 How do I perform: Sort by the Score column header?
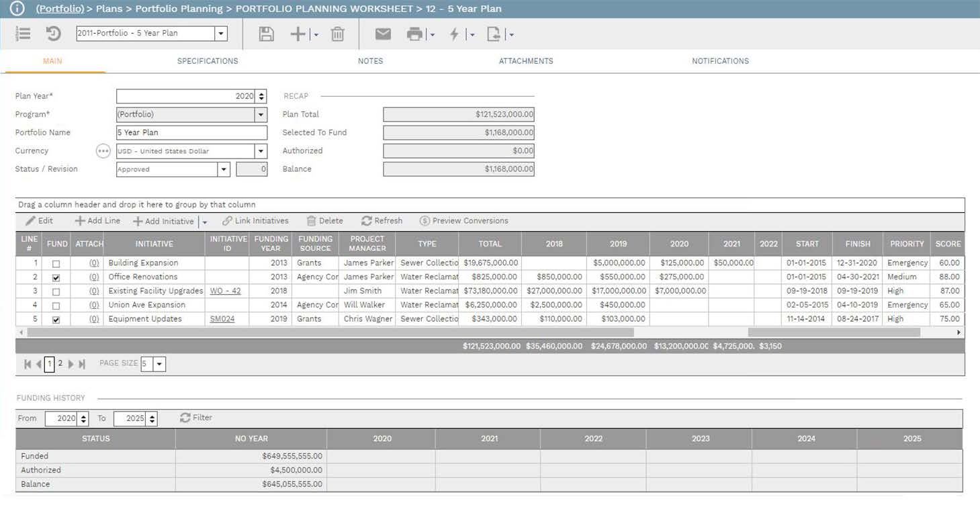[x=948, y=244]
